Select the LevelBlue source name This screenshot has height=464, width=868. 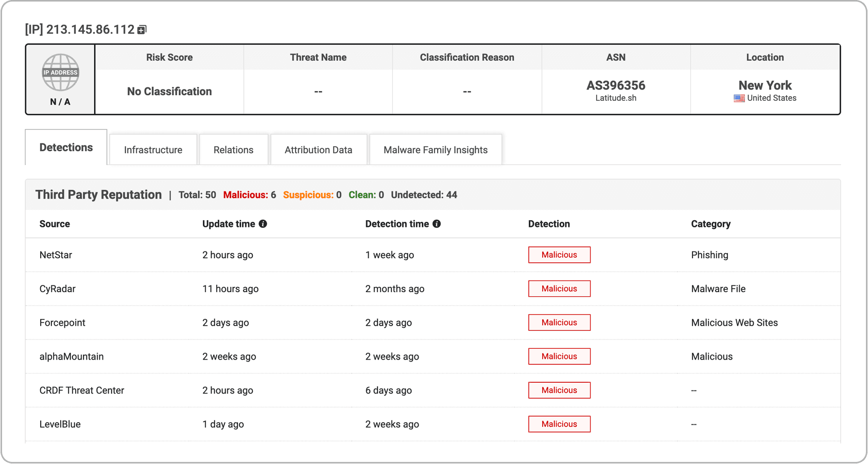tap(60, 424)
